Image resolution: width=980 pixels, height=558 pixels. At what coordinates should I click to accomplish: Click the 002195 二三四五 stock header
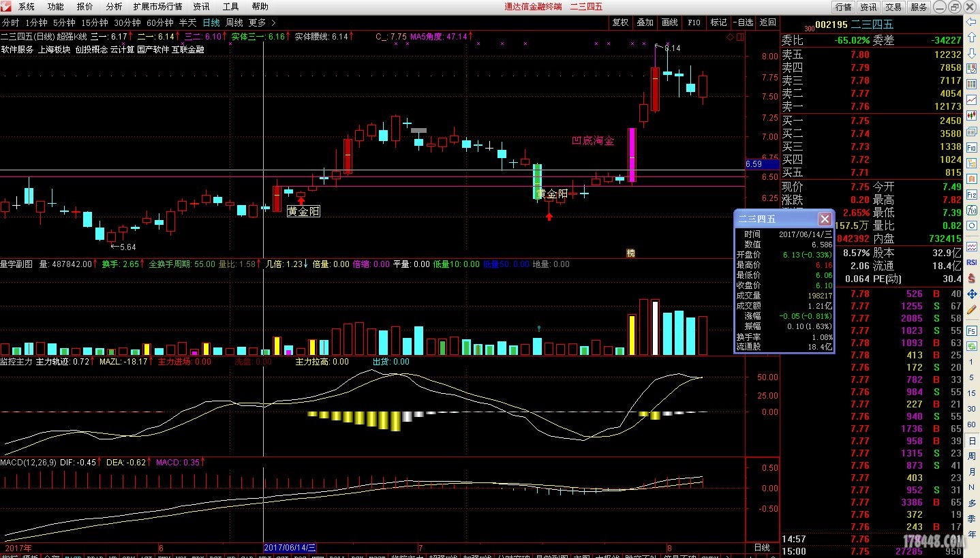[854, 25]
